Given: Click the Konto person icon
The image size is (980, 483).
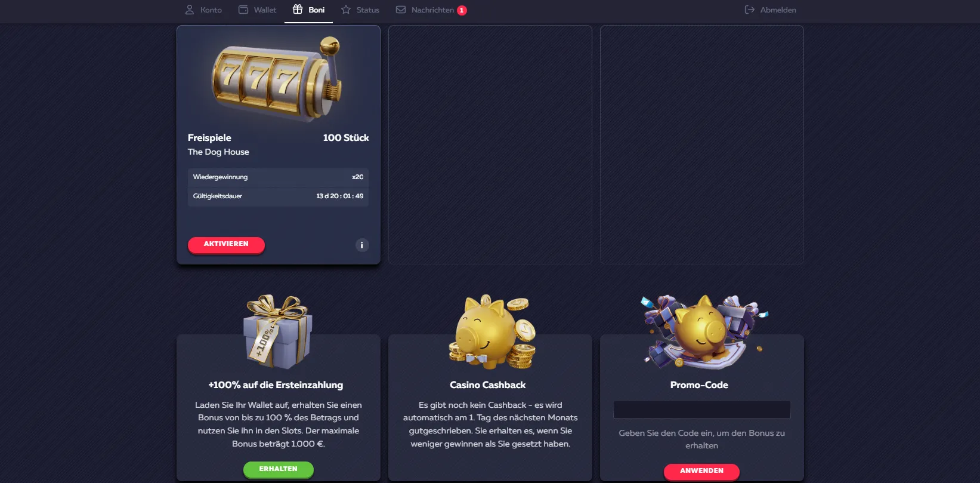Looking at the screenshot, I should point(190,10).
